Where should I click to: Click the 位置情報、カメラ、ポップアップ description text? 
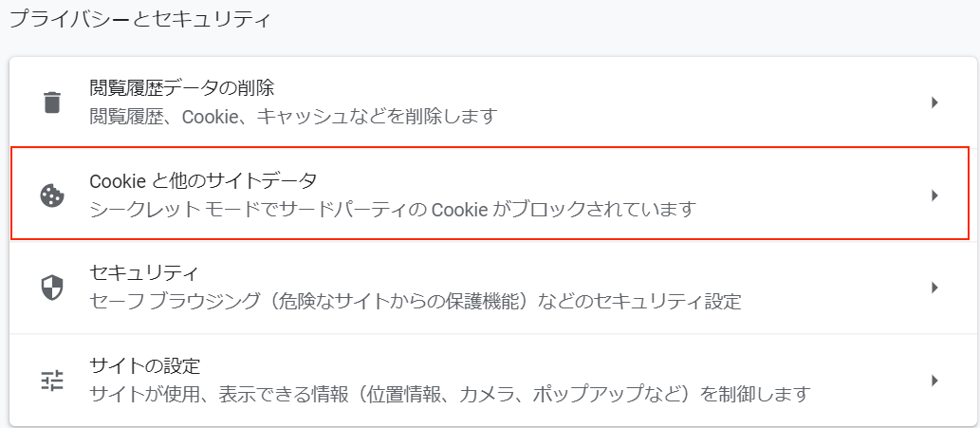pyautogui.click(x=450, y=394)
